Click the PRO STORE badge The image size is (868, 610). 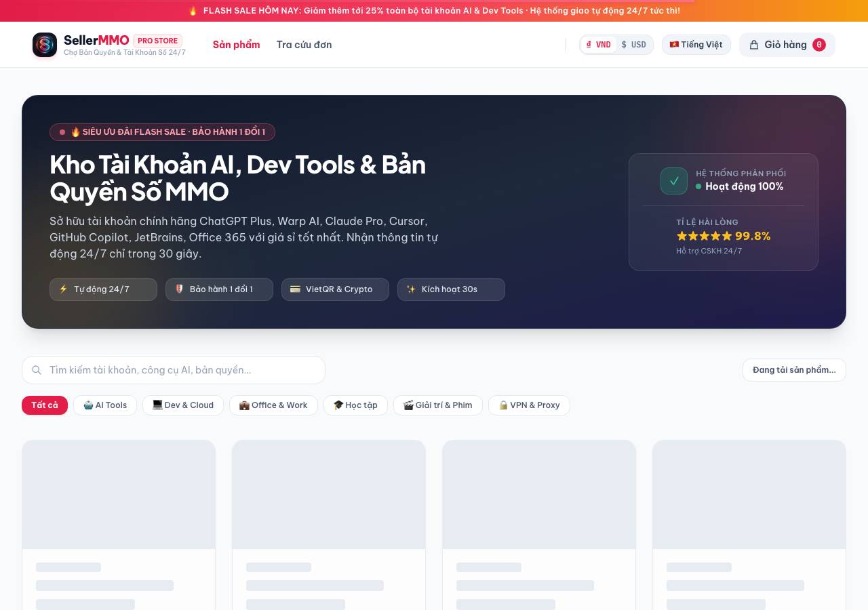(x=157, y=41)
